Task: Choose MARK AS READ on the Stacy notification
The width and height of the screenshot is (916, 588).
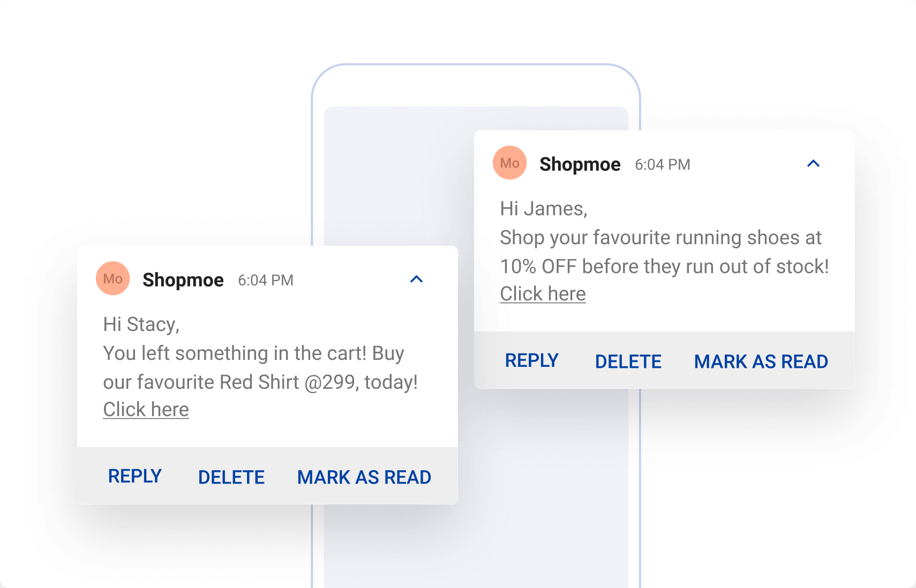Action: [x=364, y=477]
